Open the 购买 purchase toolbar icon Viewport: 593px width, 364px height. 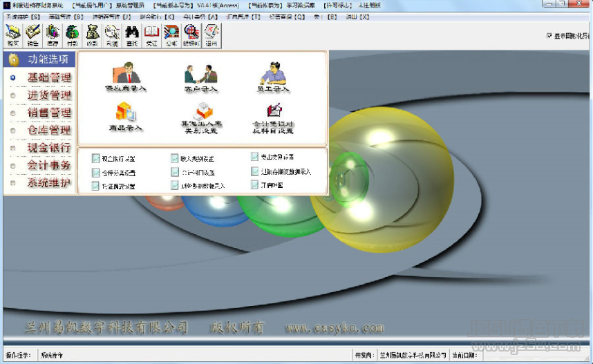pyautogui.click(x=13, y=35)
